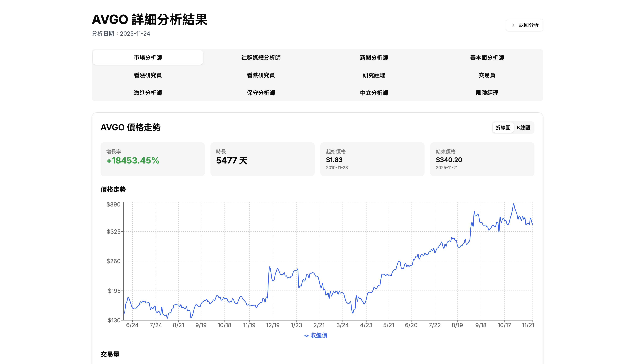This screenshot has height=364, width=635.
Task: Click the 時長 label
Action: click(x=221, y=152)
